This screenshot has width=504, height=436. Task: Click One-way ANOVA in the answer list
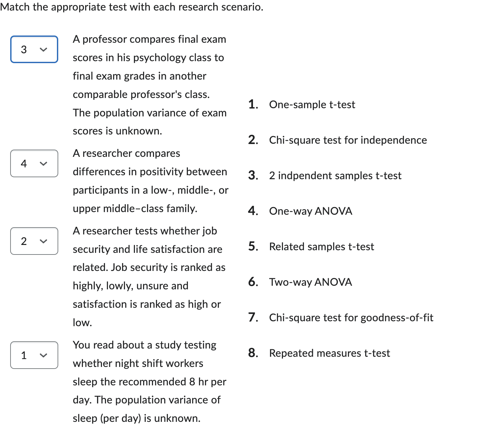[x=310, y=211]
